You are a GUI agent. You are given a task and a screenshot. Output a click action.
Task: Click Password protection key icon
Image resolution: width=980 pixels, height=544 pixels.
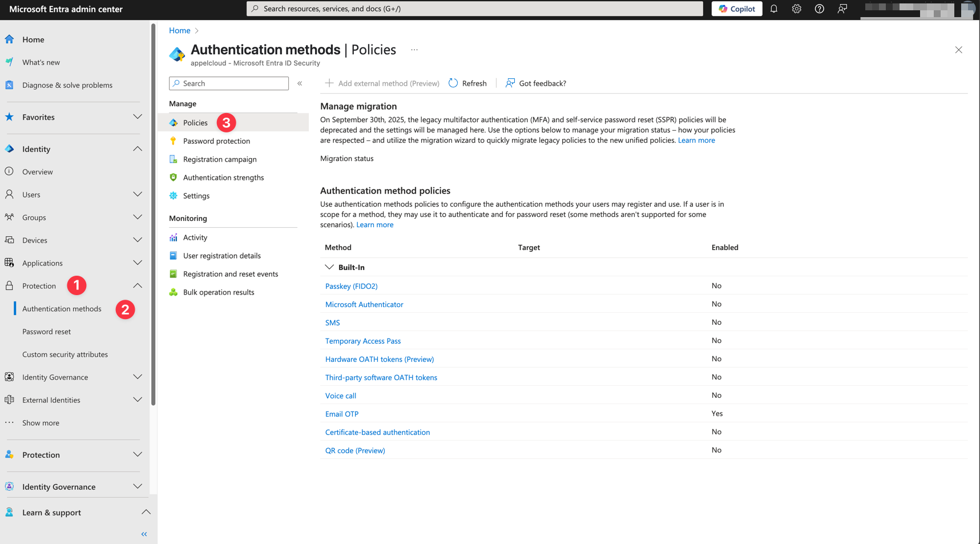174,141
